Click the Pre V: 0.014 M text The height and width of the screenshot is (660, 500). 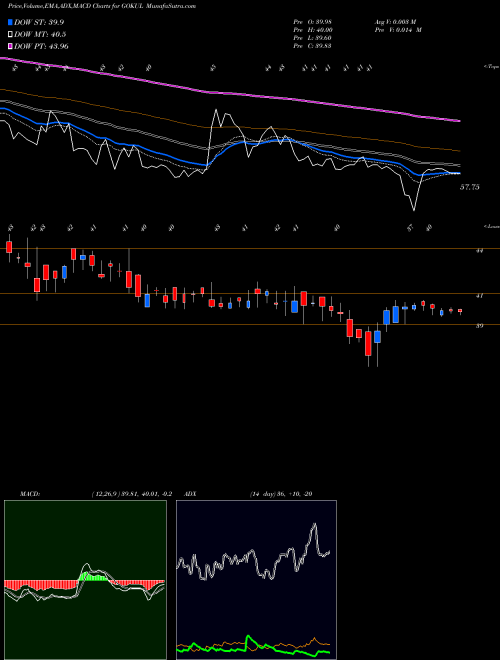coord(399,30)
